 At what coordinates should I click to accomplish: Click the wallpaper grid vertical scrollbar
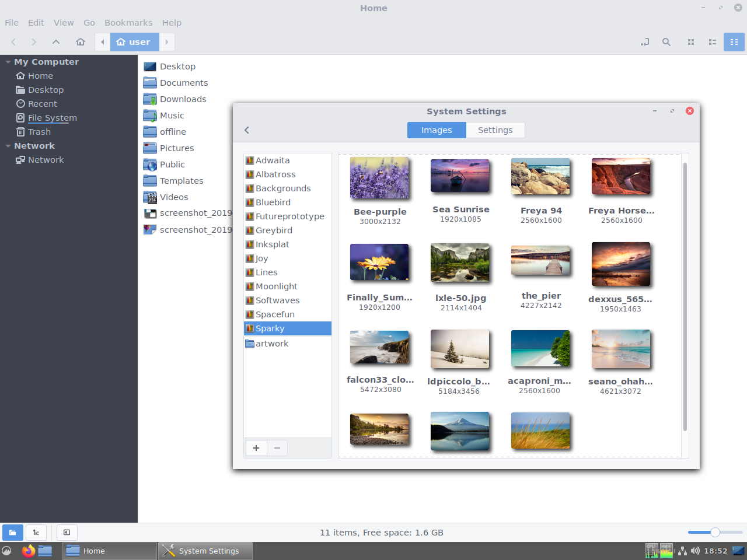[685, 296]
